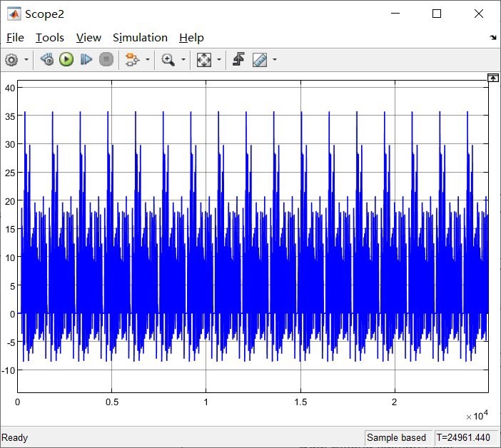This screenshot has width=501, height=448.
Task: Run the simulation with the green play button
Action: (66, 60)
